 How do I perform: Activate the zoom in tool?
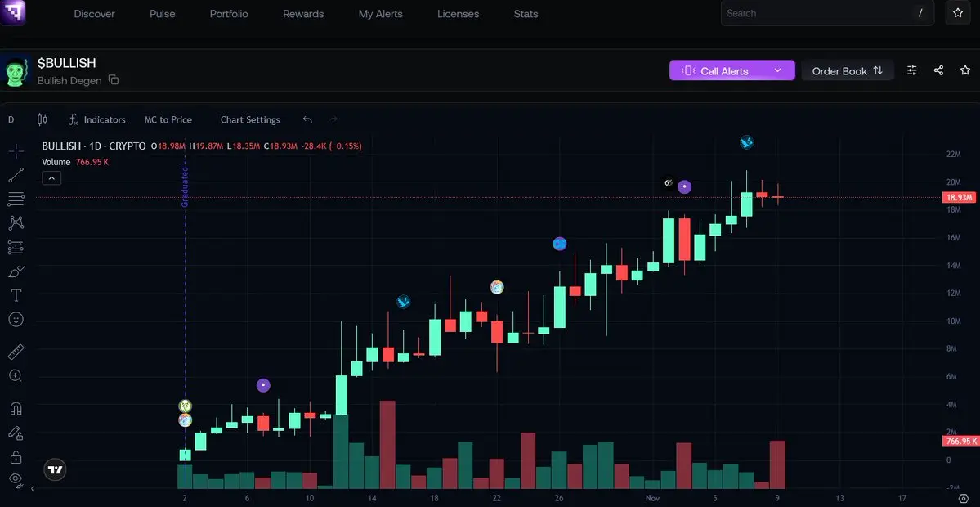pos(16,375)
